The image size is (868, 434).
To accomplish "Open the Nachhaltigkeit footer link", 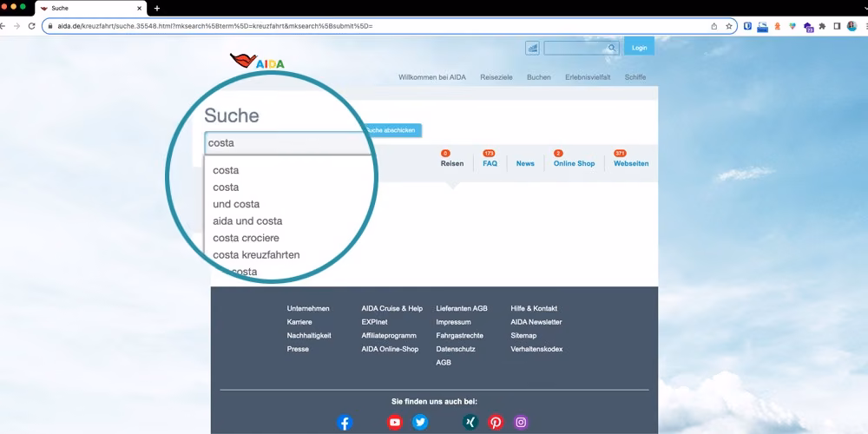I will click(x=309, y=335).
